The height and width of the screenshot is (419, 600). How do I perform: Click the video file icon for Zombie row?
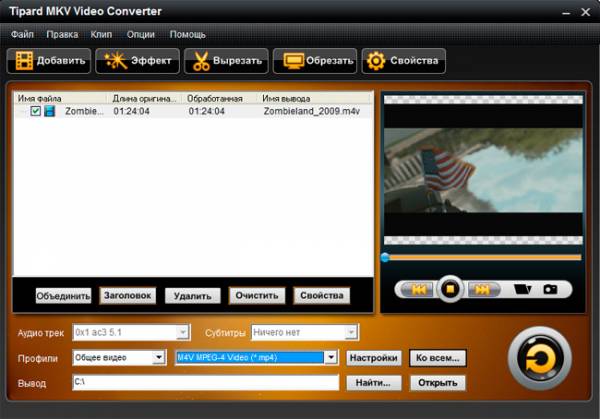pyautogui.click(x=50, y=111)
